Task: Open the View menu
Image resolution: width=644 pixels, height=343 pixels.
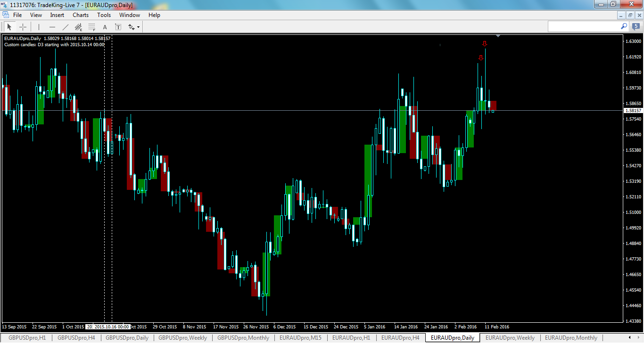Action: (x=36, y=15)
